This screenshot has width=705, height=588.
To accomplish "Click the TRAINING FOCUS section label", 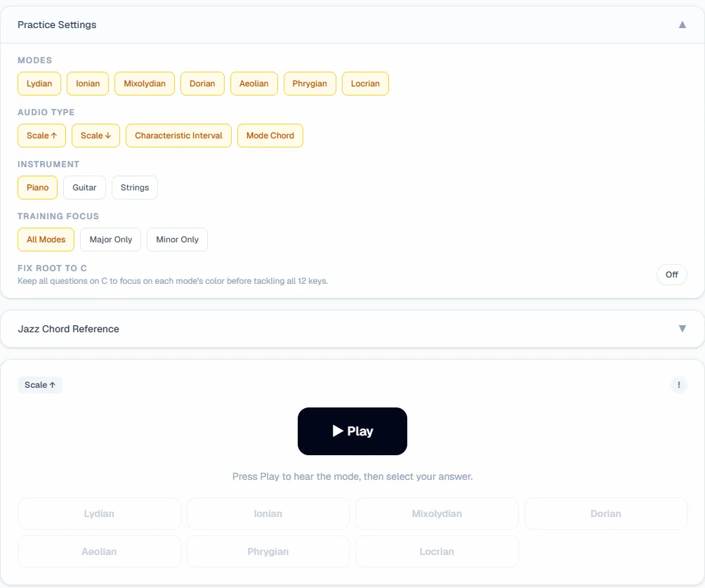I will coord(58,216).
